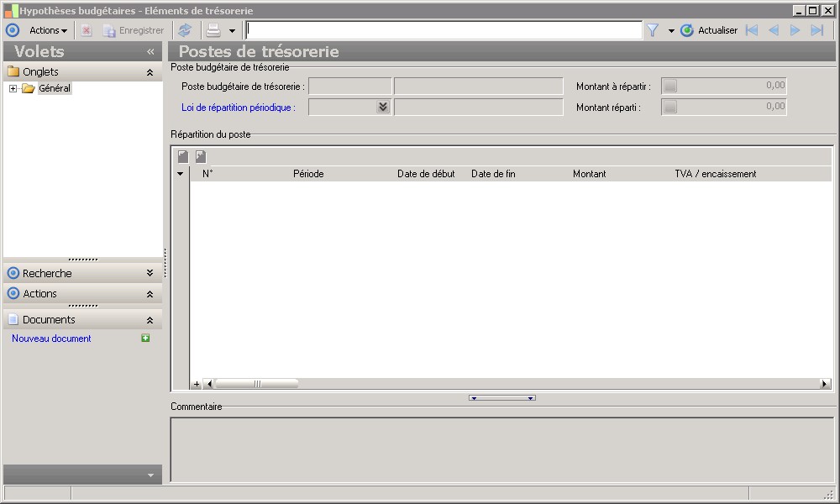Go to the first record
Viewport: 840px width, 504px height.
pyautogui.click(x=752, y=30)
